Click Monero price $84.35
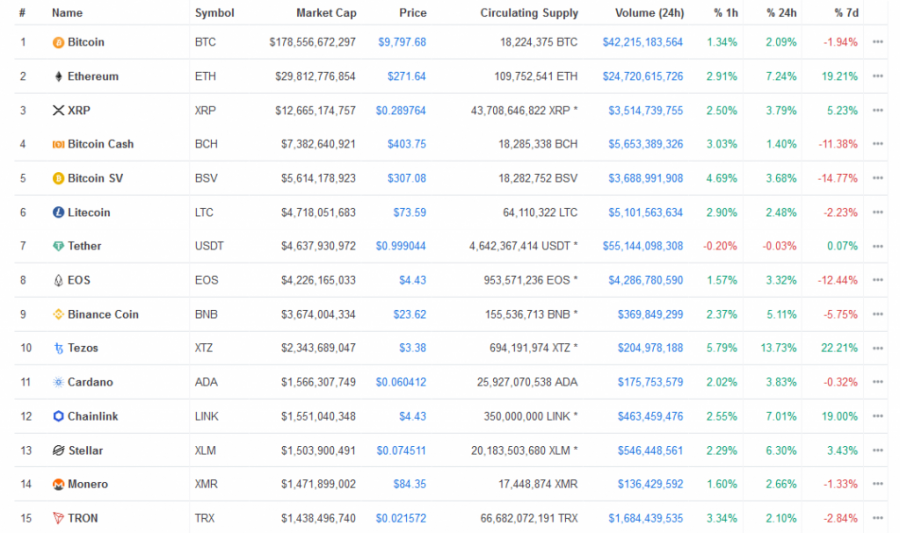The height and width of the screenshot is (533, 900). pos(409,484)
